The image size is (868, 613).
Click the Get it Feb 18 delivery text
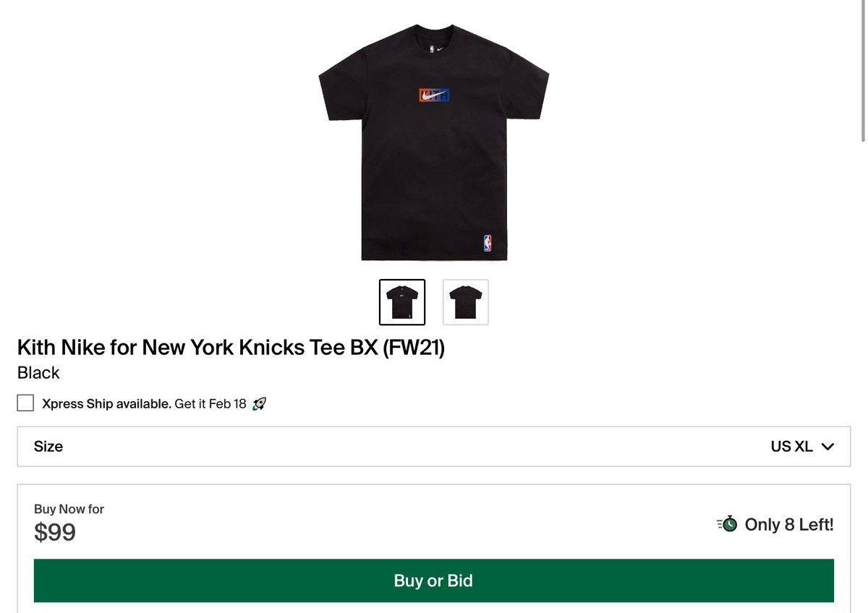210,404
